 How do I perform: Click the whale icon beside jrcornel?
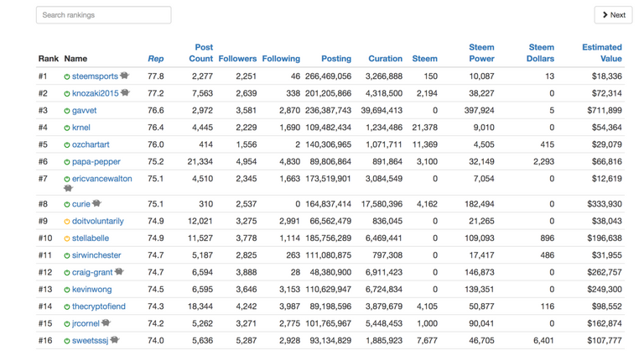(106, 322)
